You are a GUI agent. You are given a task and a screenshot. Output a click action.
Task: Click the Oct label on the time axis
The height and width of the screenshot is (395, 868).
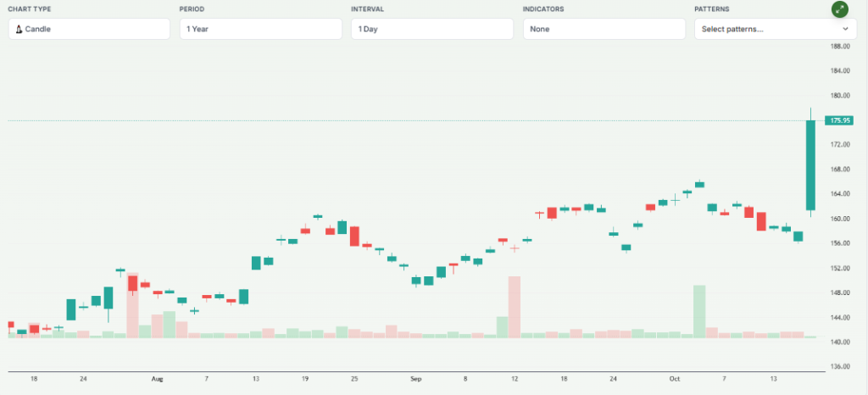[674, 380]
